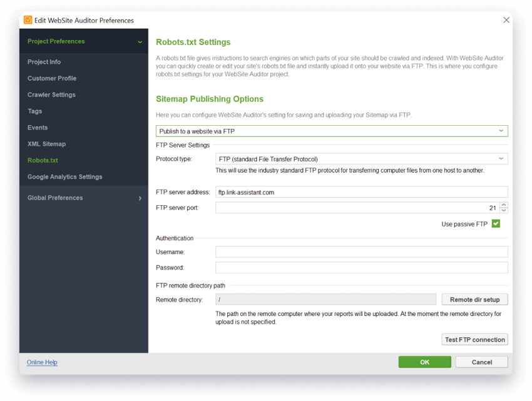Screen dimensions: 532x401
Task: Select the Tags preferences section
Action: coord(36,111)
